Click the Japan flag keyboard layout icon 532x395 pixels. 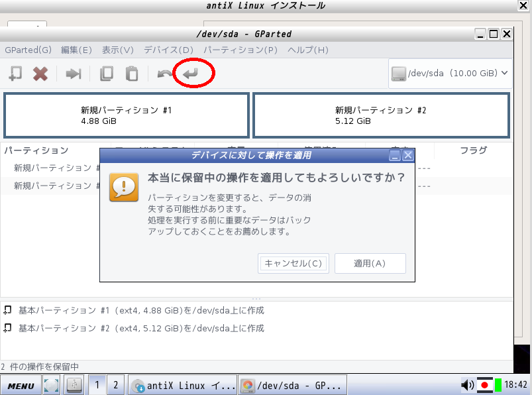pos(485,385)
